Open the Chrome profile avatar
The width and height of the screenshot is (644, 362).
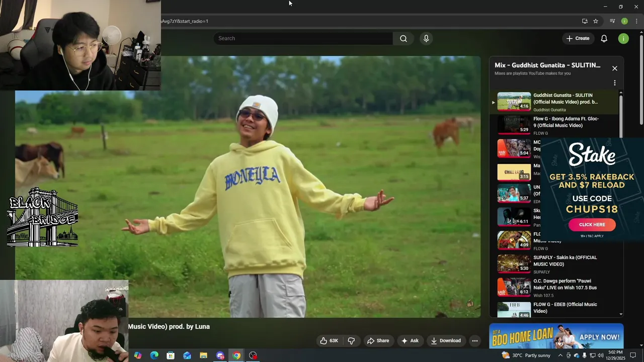pos(624,21)
